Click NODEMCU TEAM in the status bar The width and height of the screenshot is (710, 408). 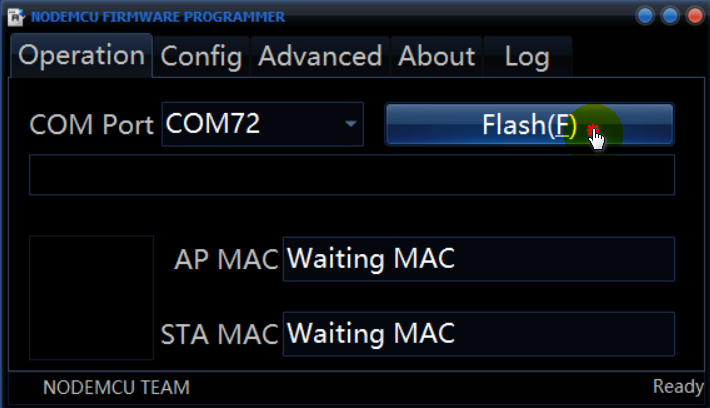[x=116, y=387]
